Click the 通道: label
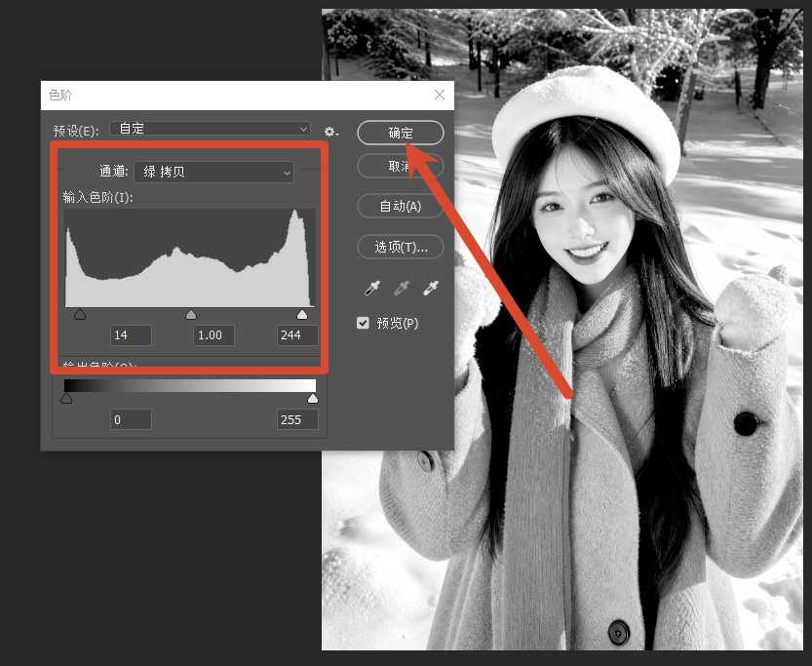This screenshot has height=666, width=812. pyautogui.click(x=113, y=171)
